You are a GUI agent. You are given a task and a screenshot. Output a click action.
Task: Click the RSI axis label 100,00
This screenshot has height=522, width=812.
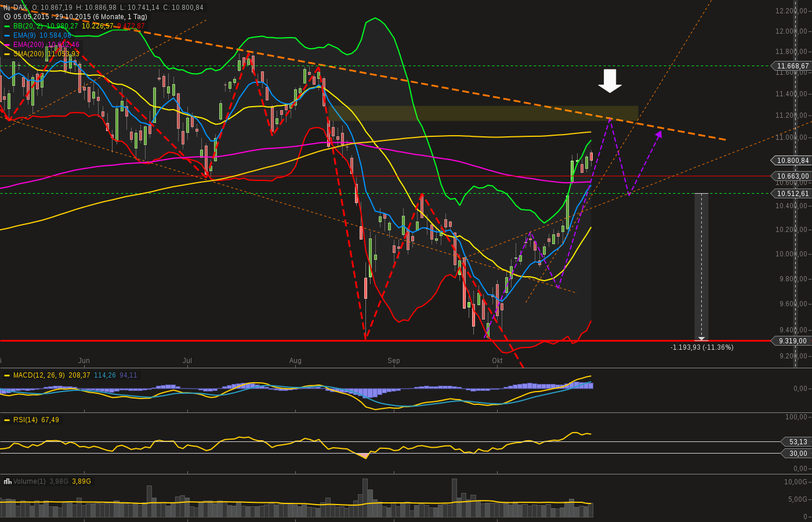pyautogui.click(x=797, y=417)
